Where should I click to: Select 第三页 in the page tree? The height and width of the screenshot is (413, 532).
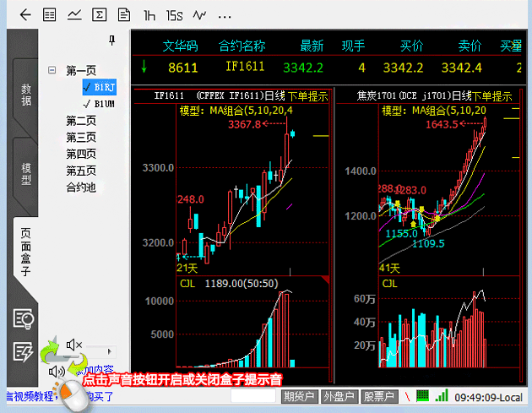point(81,137)
